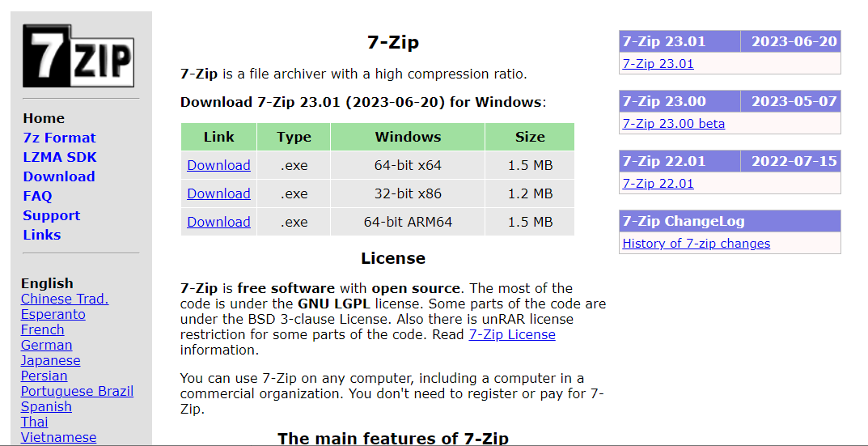Click the 7-Zip logo image

pos(78,56)
